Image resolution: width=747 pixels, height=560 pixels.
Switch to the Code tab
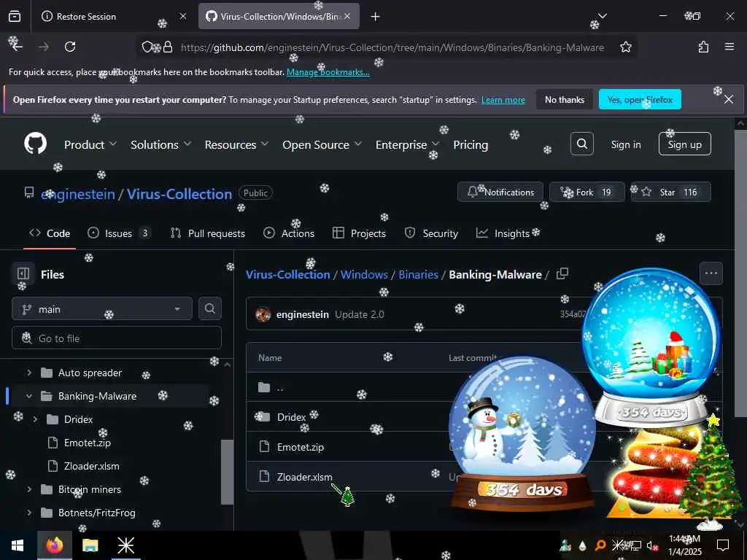tap(50, 233)
